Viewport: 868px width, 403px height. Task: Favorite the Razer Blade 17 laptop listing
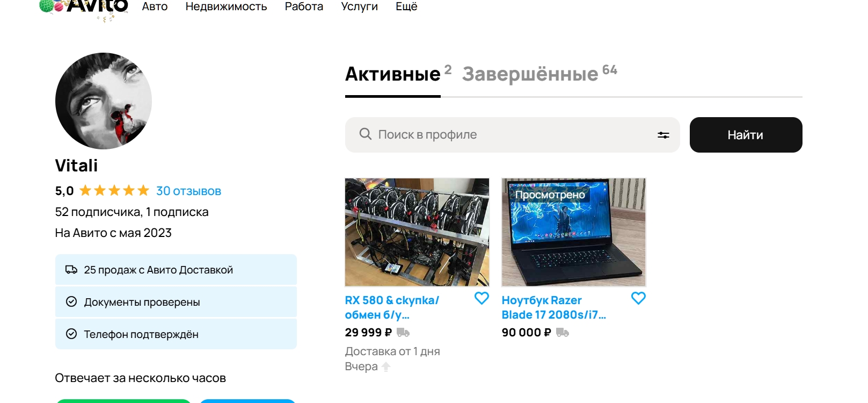tap(638, 298)
